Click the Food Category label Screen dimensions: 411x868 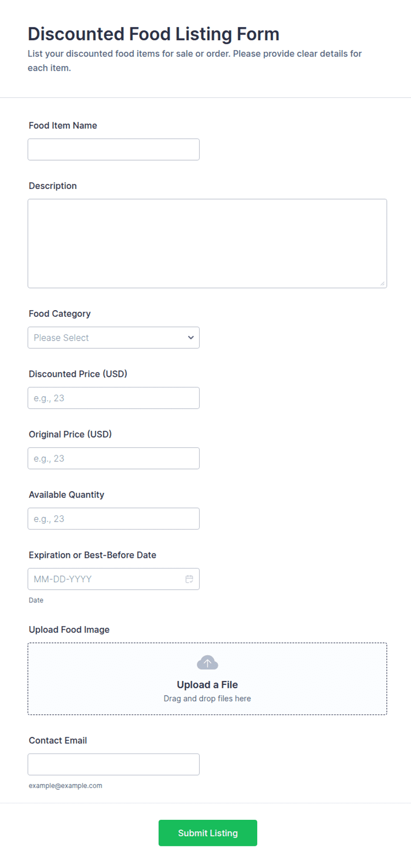point(60,314)
